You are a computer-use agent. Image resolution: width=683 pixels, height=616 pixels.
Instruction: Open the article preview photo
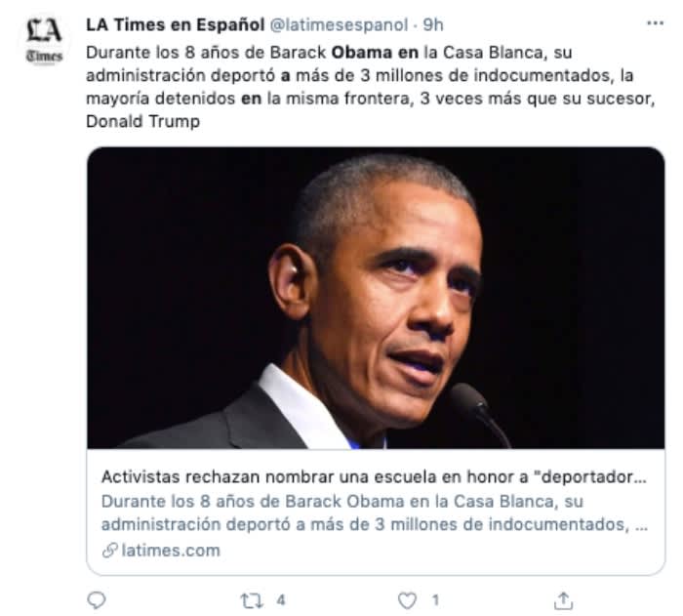(x=376, y=298)
